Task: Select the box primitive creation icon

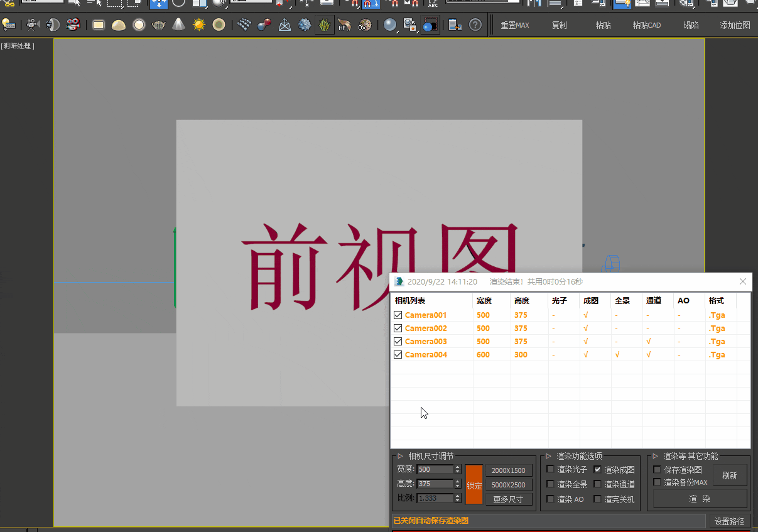Action: click(98, 24)
